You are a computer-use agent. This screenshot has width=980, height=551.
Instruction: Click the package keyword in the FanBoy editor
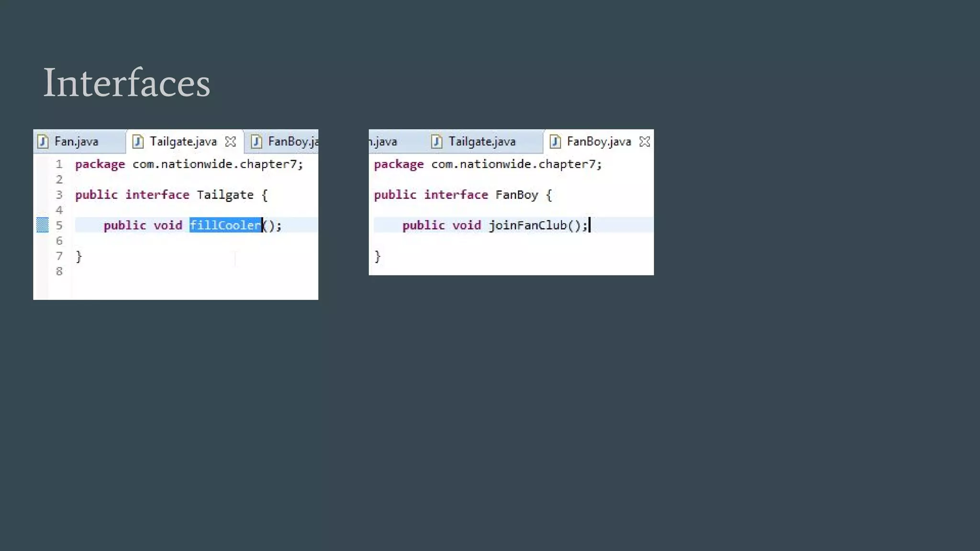tap(399, 165)
